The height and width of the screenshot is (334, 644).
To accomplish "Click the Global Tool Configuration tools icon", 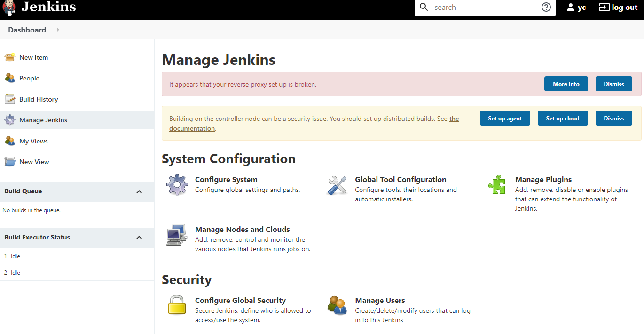I will pos(337,185).
